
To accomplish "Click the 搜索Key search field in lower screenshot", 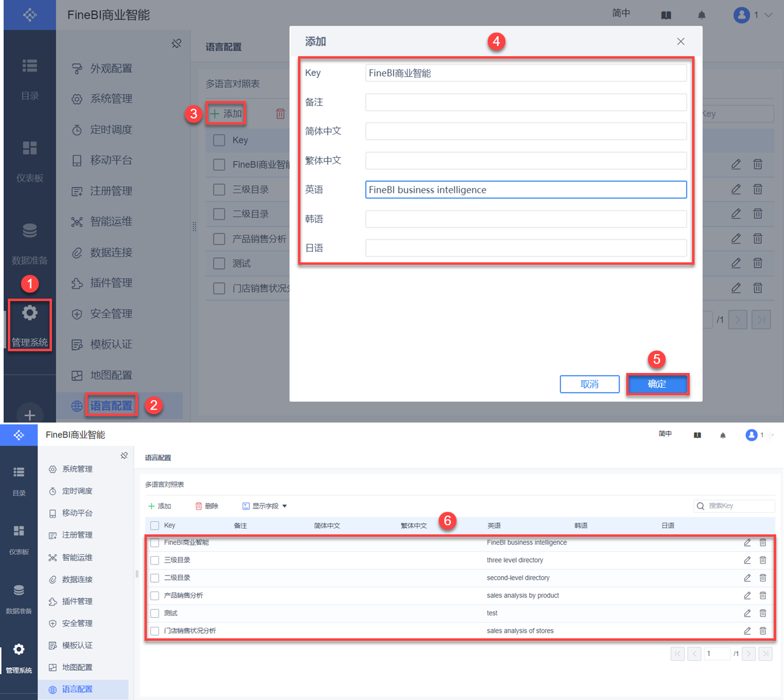I will tap(734, 506).
